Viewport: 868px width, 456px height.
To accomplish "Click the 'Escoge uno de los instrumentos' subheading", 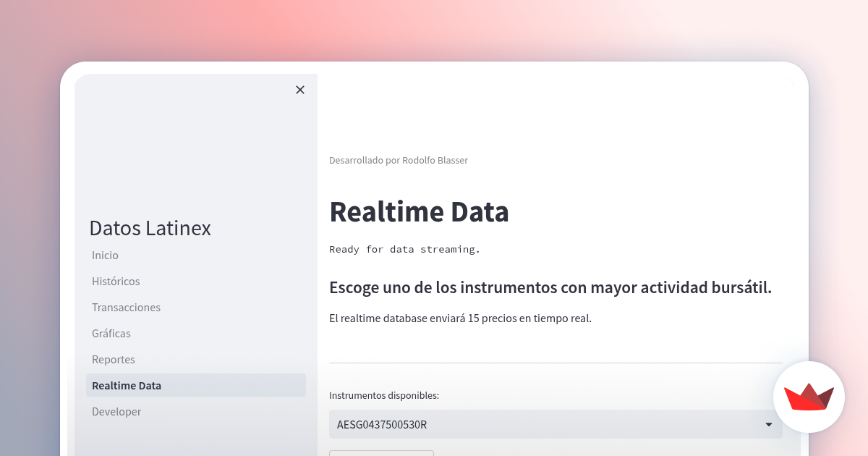I will (x=550, y=287).
